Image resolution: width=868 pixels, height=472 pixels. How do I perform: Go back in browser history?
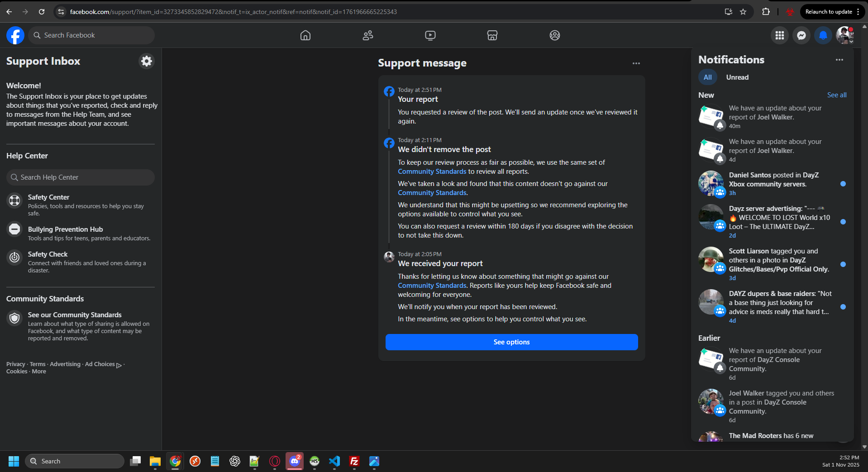click(9, 12)
